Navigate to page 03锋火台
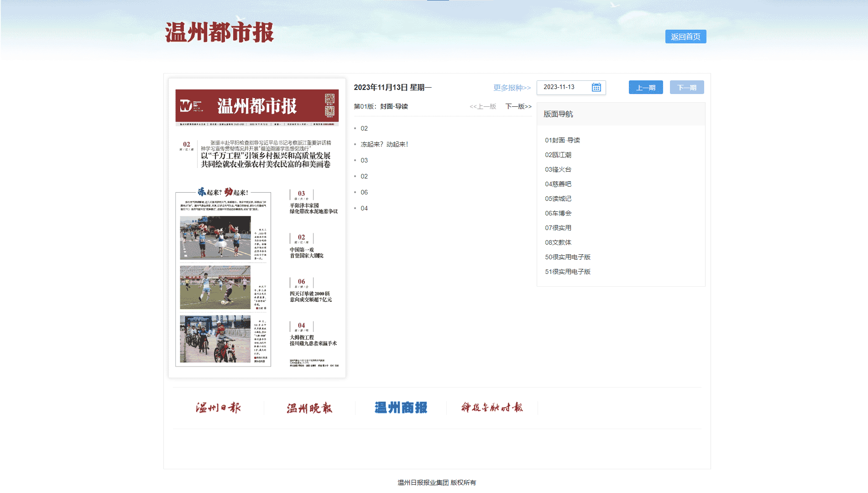The height and width of the screenshot is (493, 868). tap(558, 169)
